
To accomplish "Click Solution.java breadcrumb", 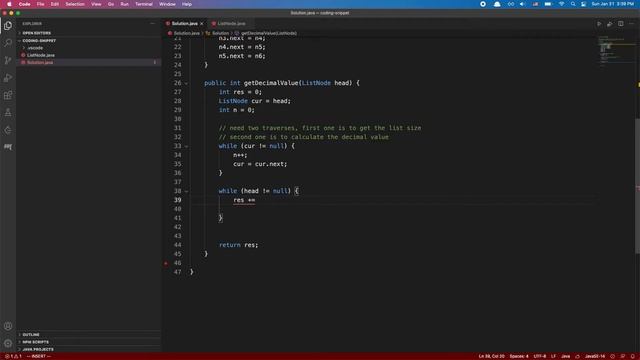I will (187, 33).
